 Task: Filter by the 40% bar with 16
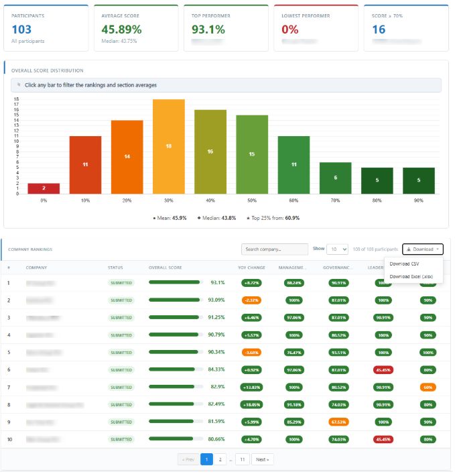[x=210, y=152]
